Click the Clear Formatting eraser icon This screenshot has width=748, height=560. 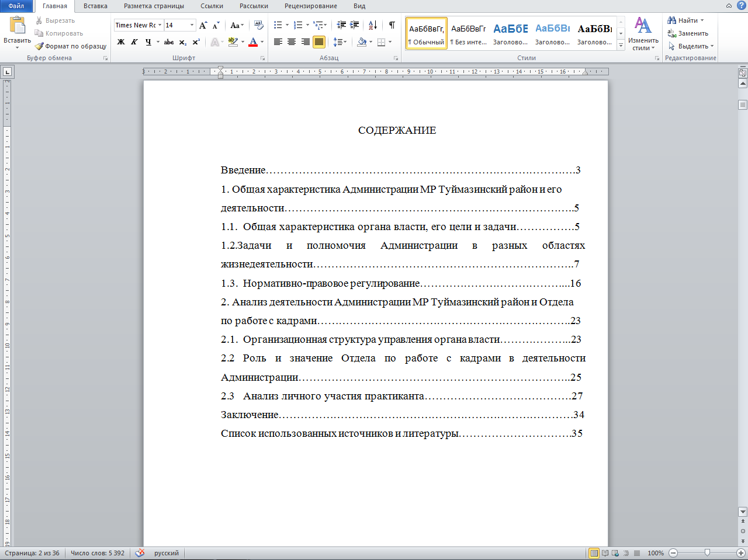coord(259,25)
